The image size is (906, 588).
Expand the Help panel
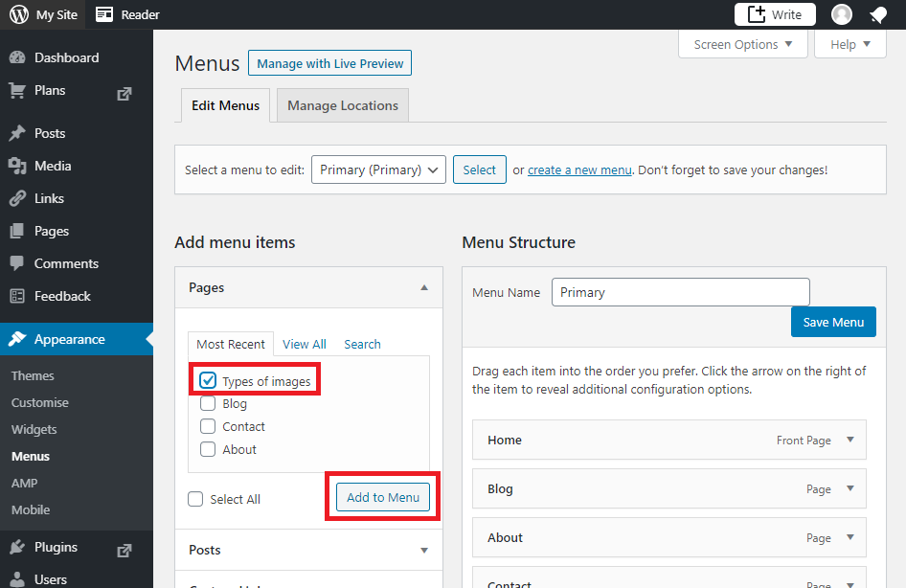coord(849,44)
